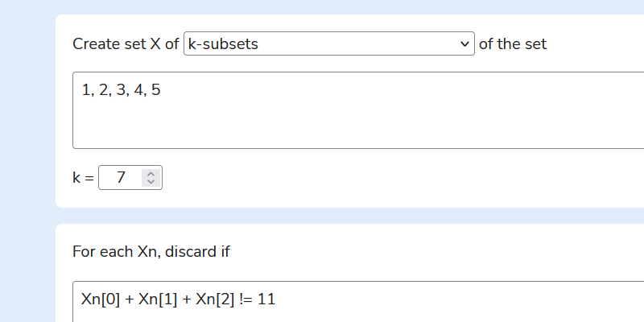Click on "Xn[1]" in the discard expression

pos(158,299)
